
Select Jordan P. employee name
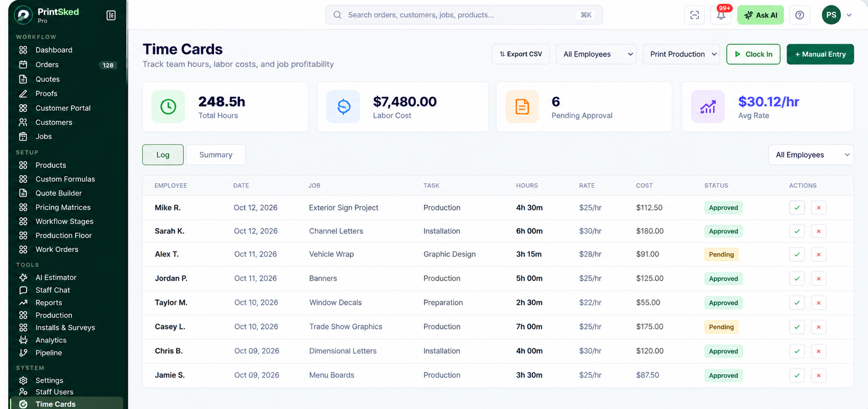click(x=171, y=278)
